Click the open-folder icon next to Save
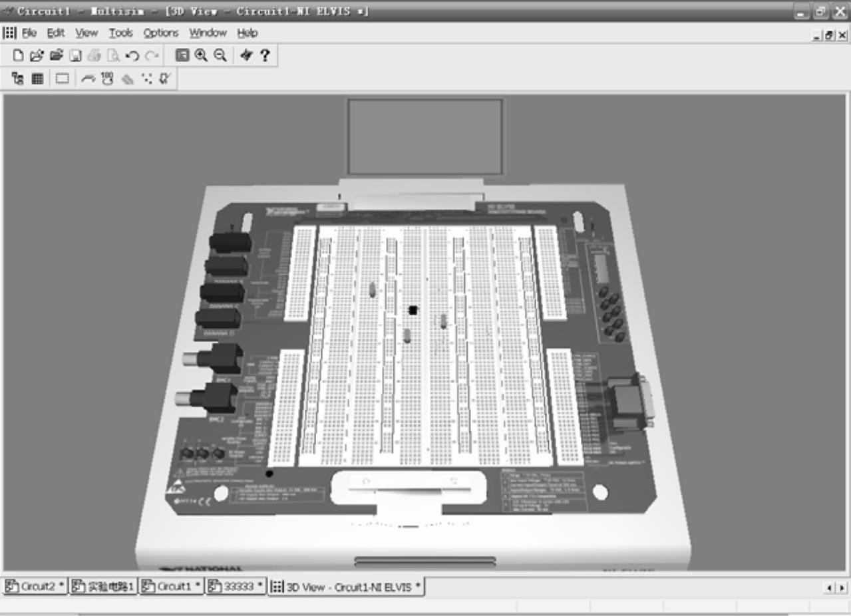 (x=57, y=56)
